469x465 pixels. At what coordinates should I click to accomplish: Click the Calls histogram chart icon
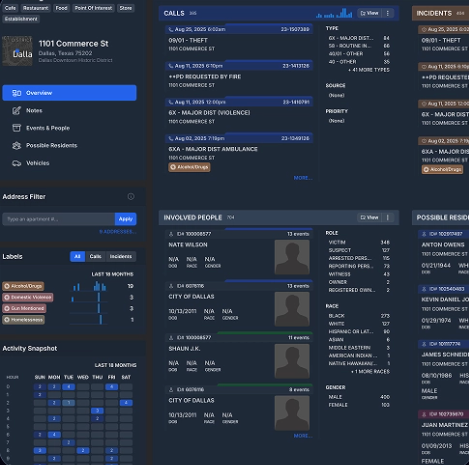pos(334,13)
